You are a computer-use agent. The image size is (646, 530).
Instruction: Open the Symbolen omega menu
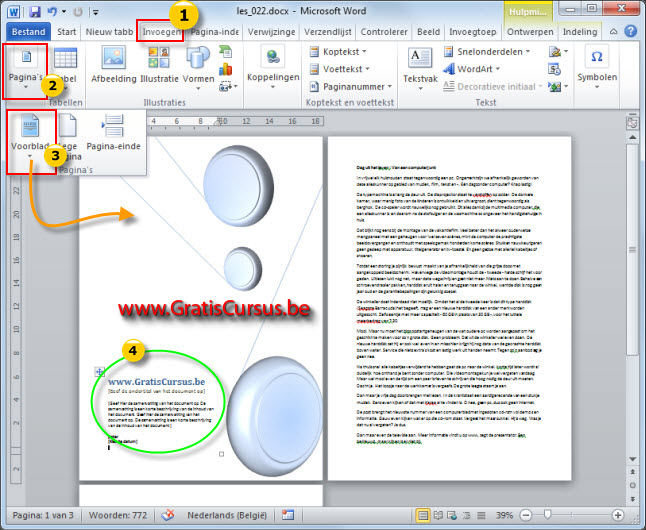(597, 68)
